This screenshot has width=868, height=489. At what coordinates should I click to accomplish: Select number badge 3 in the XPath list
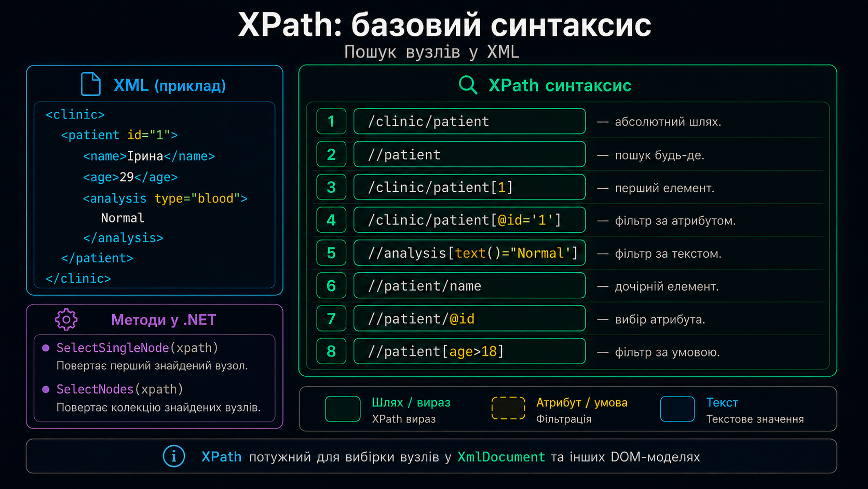coord(331,187)
